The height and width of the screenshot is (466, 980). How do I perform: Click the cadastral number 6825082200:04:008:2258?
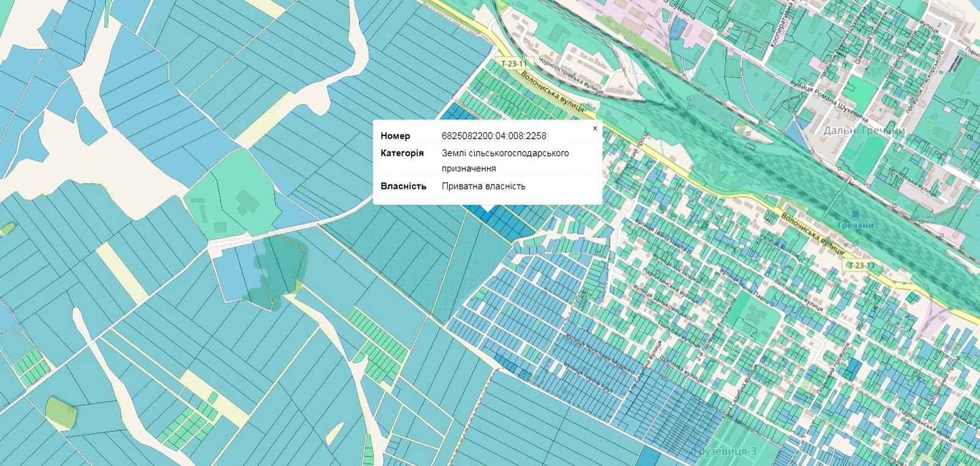click(x=494, y=136)
